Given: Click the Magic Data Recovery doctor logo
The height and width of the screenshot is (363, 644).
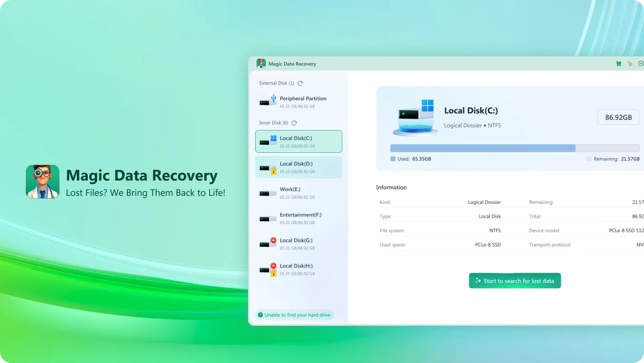Looking at the screenshot, I should [42, 181].
